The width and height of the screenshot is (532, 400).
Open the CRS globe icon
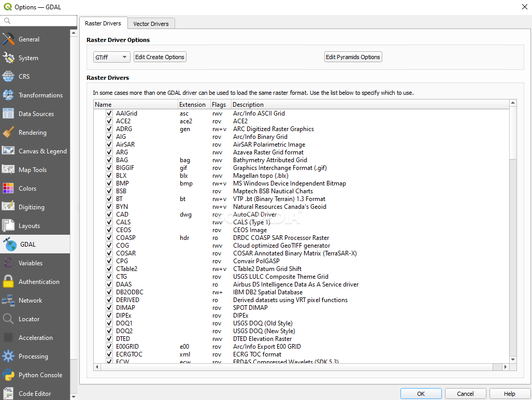coord(8,76)
